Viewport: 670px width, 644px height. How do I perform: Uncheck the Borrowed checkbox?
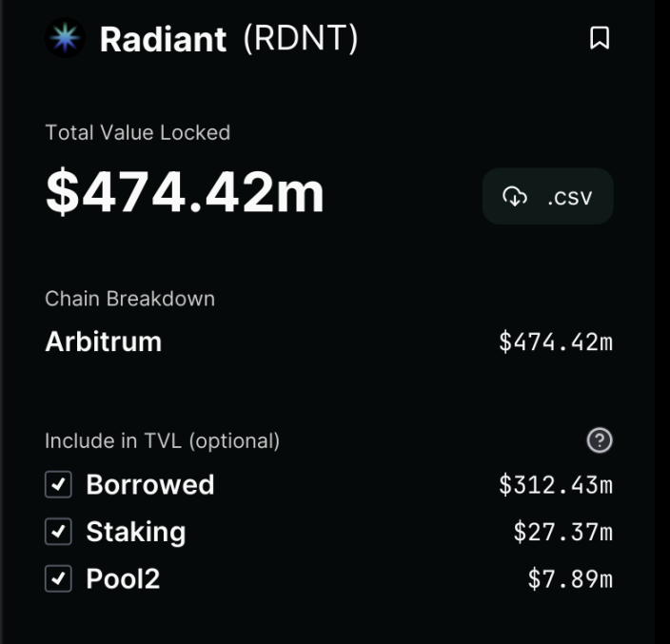(x=59, y=485)
